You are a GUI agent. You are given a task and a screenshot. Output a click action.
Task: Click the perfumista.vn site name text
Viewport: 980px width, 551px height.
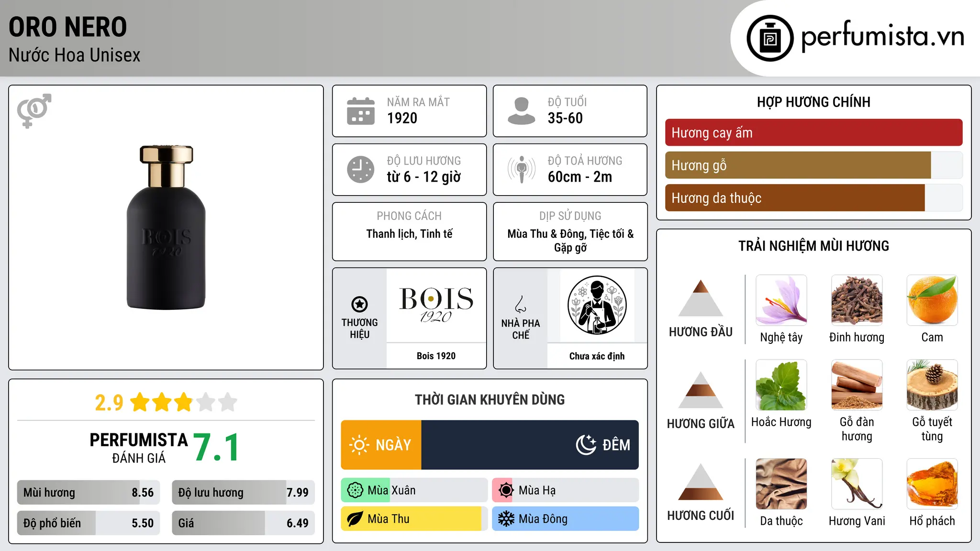point(883,36)
